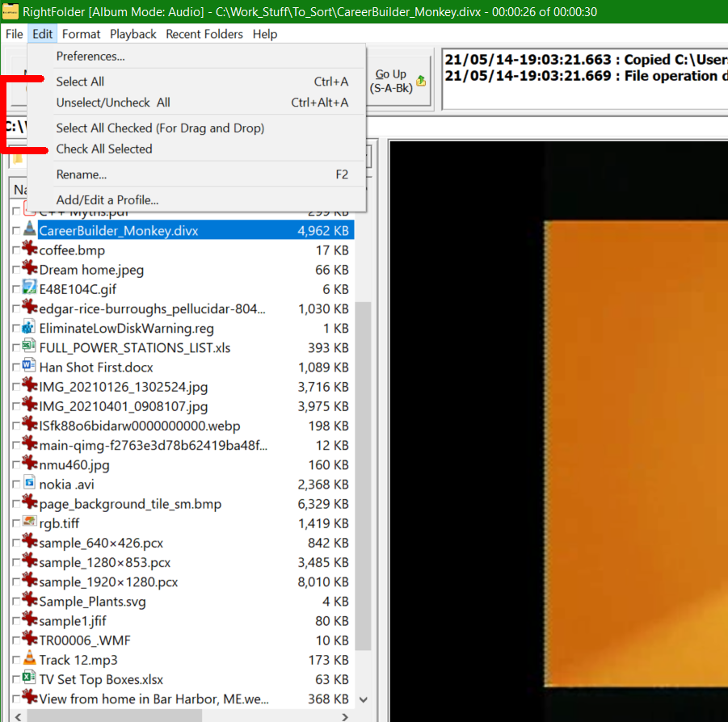Select file name TR00006_.WMF
Image resolution: width=728 pixels, height=722 pixels.
85,640
